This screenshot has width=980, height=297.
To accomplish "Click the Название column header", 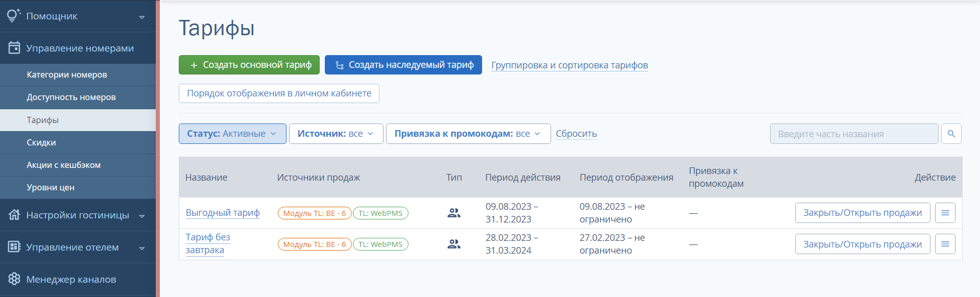I will point(206,177).
